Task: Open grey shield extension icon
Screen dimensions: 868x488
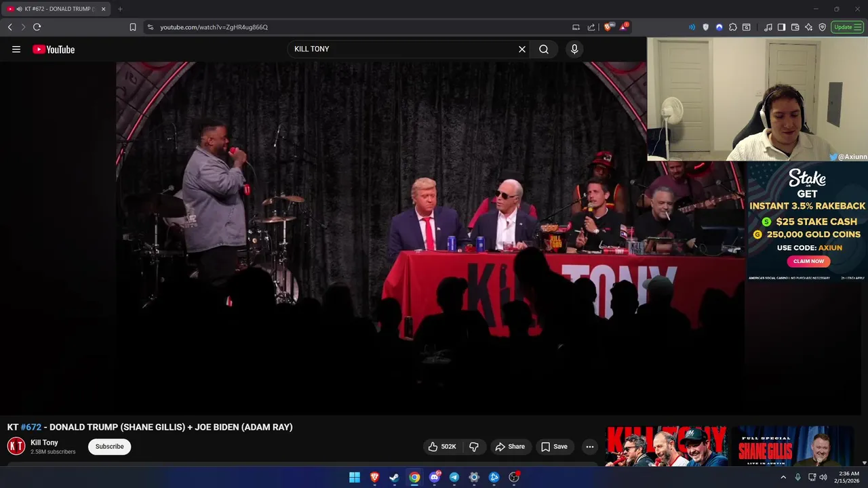Action: [x=706, y=27]
